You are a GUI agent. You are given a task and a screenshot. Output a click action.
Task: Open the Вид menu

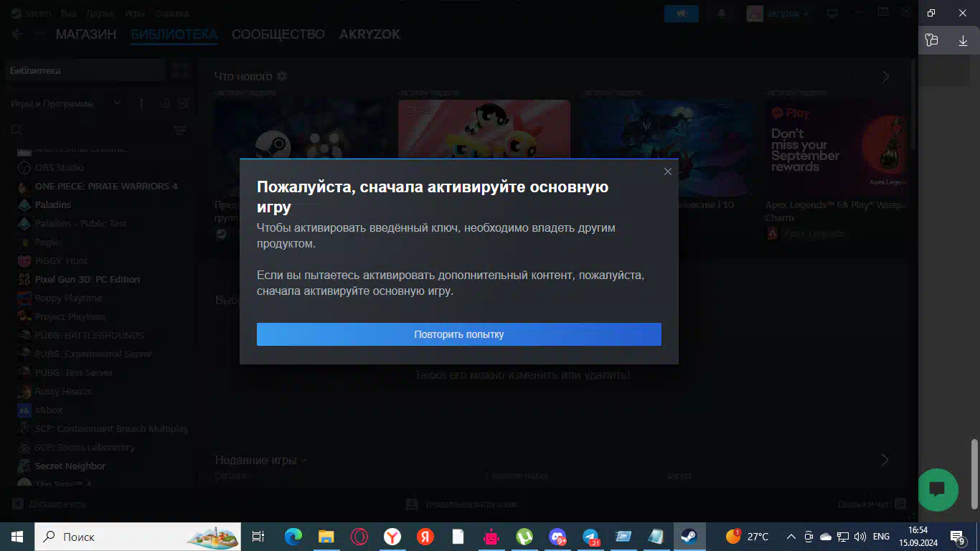(69, 14)
